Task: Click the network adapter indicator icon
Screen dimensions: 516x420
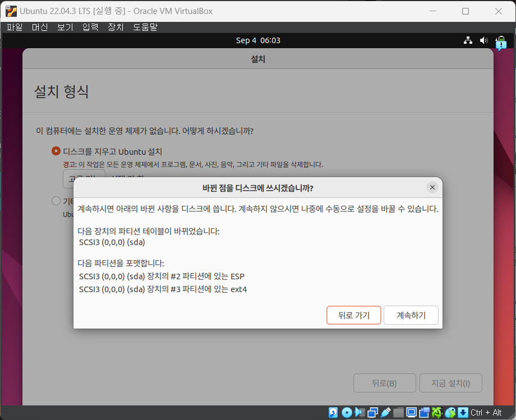Action: point(372,412)
